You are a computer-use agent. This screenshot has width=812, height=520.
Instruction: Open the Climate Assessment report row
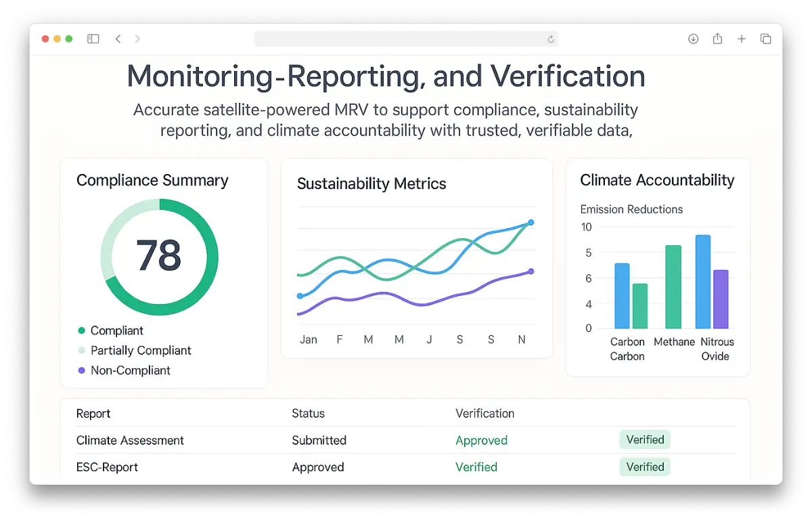point(130,441)
